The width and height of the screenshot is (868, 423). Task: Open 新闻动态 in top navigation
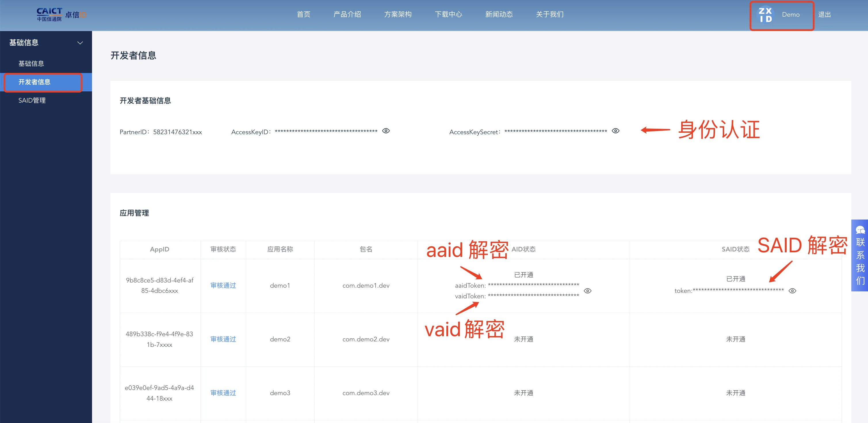[499, 14]
